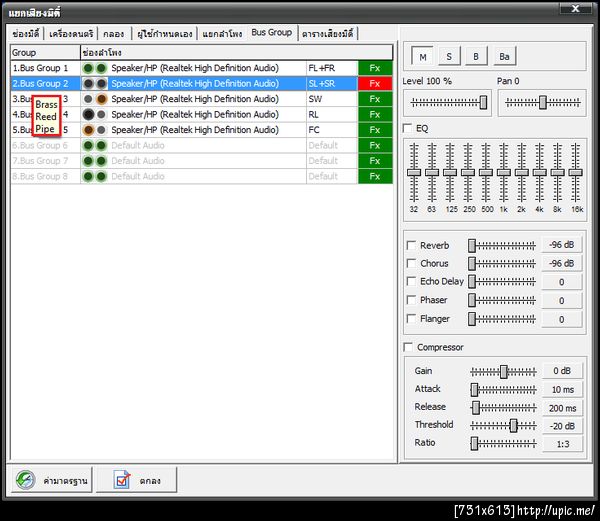Click the 32 Hz EQ slider
The width and height of the screenshot is (600, 521).
414,173
